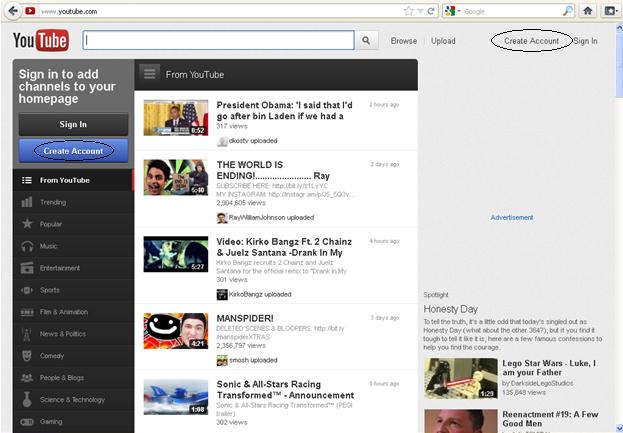Select From YouTube in the sidebar
This screenshot has width=623, height=433.
73,180
